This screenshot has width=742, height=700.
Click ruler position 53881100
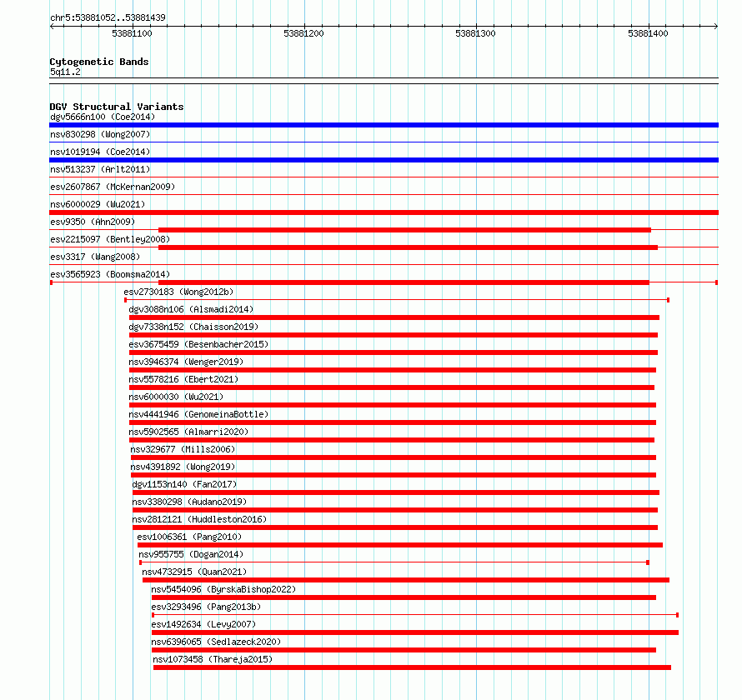pyautogui.click(x=132, y=33)
